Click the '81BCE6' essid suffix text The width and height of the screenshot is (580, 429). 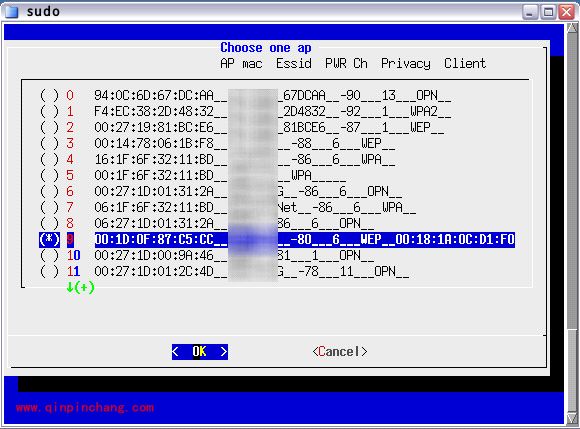coord(304,127)
